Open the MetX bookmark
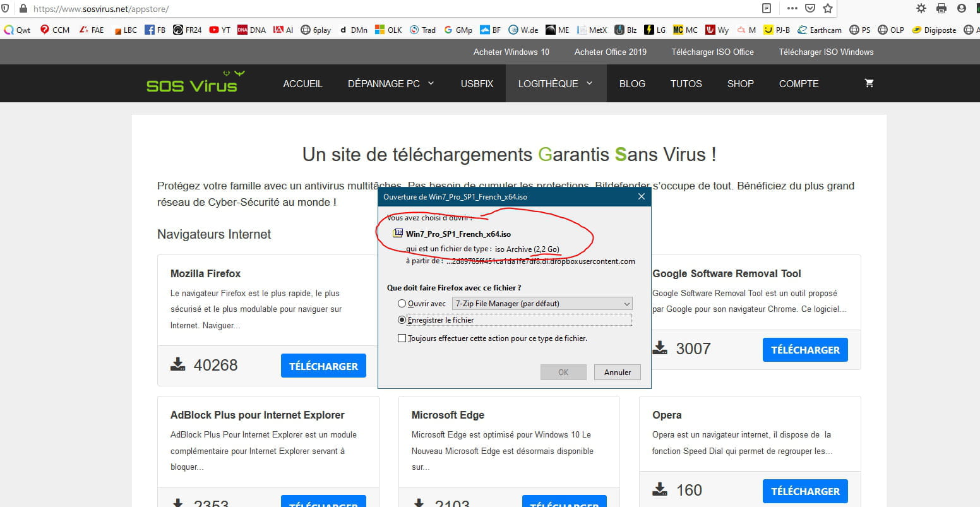The image size is (980, 507). [x=592, y=30]
